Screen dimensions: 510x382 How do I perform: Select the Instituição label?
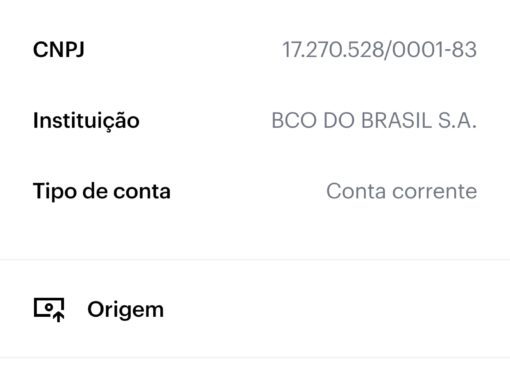(x=86, y=120)
